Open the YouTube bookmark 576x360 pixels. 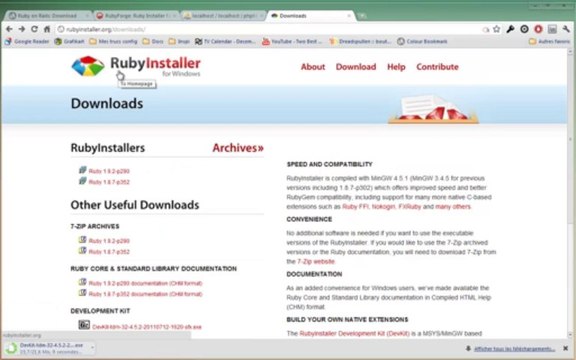point(292,42)
